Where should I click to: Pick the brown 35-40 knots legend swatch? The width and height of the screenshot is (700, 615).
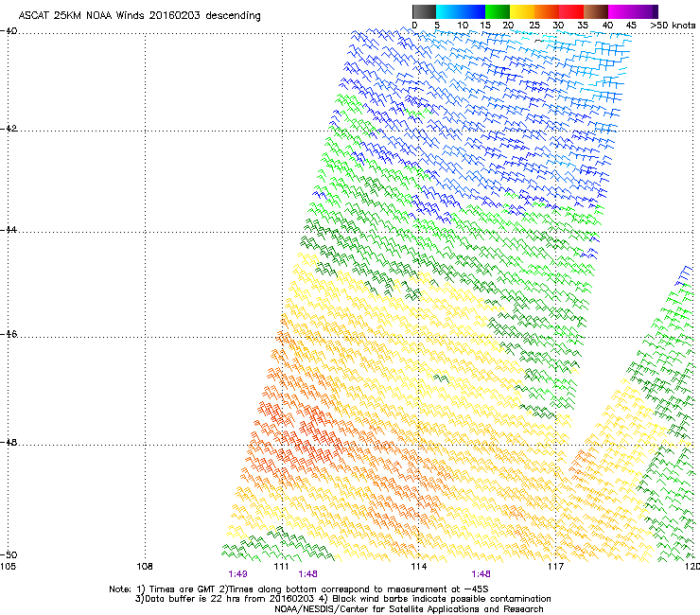(x=596, y=11)
